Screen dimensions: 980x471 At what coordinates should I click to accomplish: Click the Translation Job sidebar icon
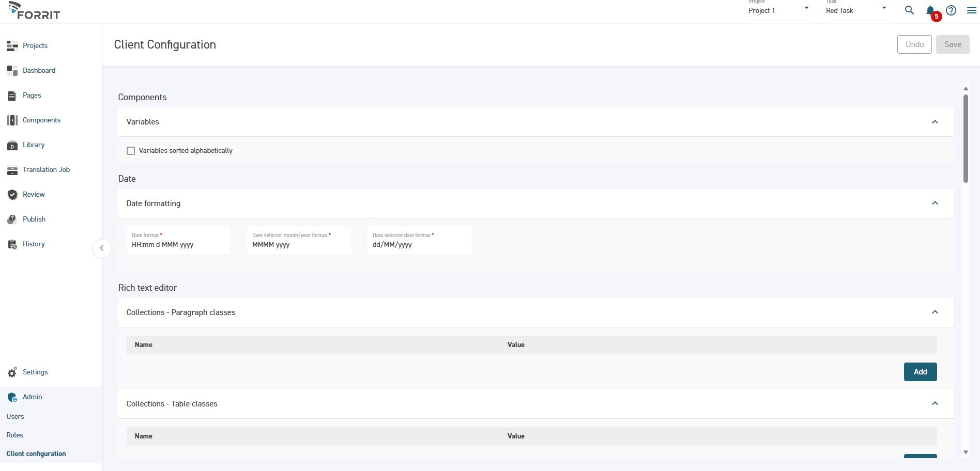pos(12,170)
